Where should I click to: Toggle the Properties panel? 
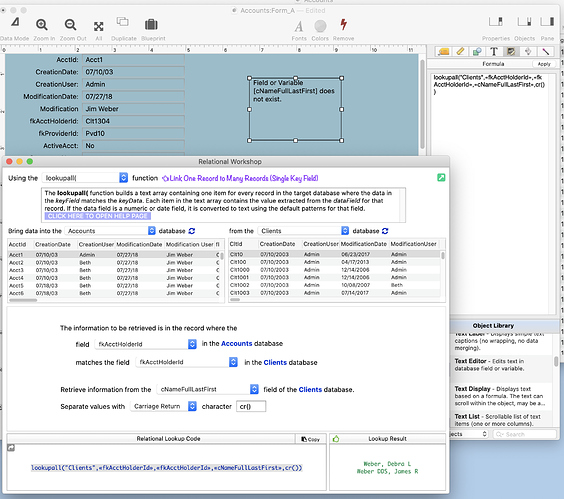pos(496,22)
